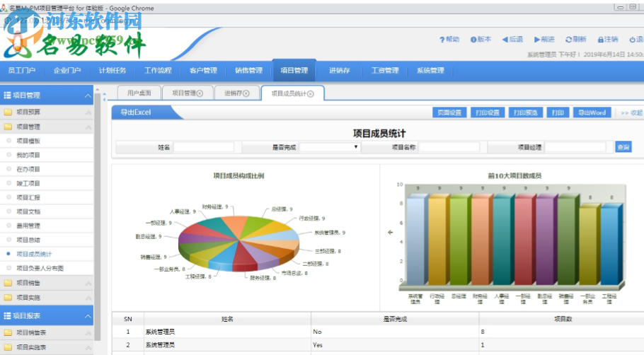Viewport: 644px width, 355px height.
Task: Click the 姓名 input field
Action: click(x=204, y=147)
